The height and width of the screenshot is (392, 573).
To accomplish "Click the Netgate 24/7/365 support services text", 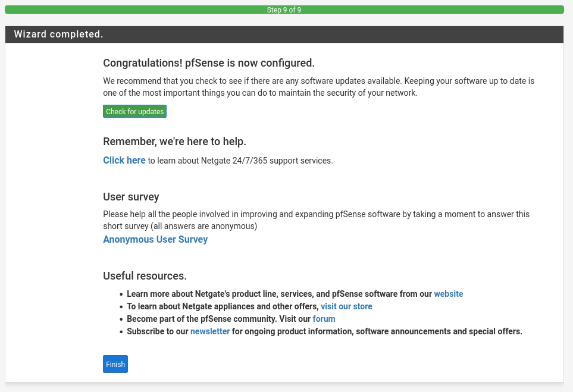I will [240, 161].
